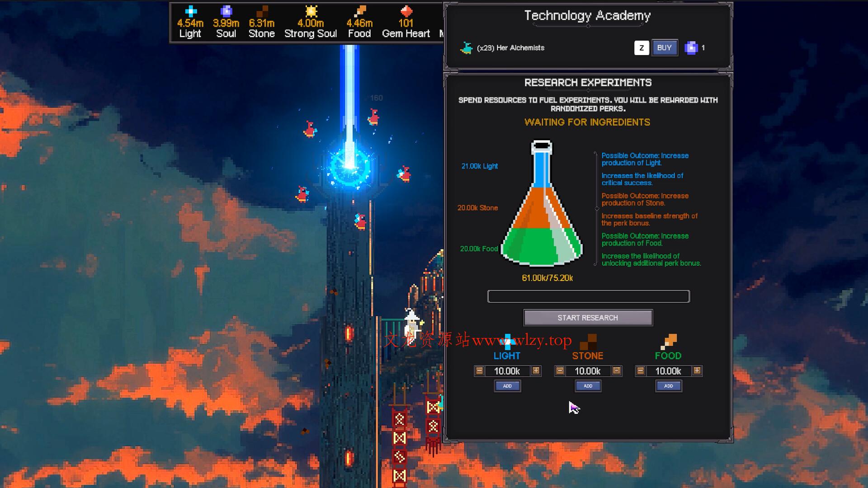Click ADD under the Food ingredient
This screenshot has height=488, width=868.
click(668, 386)
